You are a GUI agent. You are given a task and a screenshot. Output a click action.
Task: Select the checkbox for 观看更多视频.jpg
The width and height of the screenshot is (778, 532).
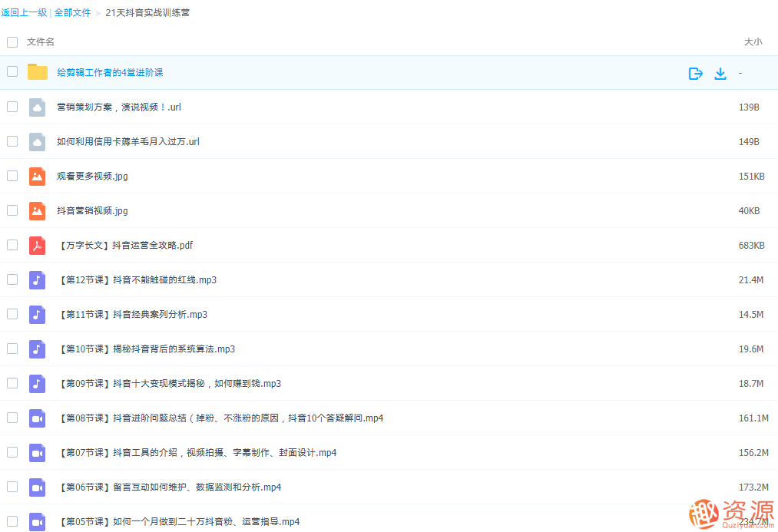click(x=12, y=176)
